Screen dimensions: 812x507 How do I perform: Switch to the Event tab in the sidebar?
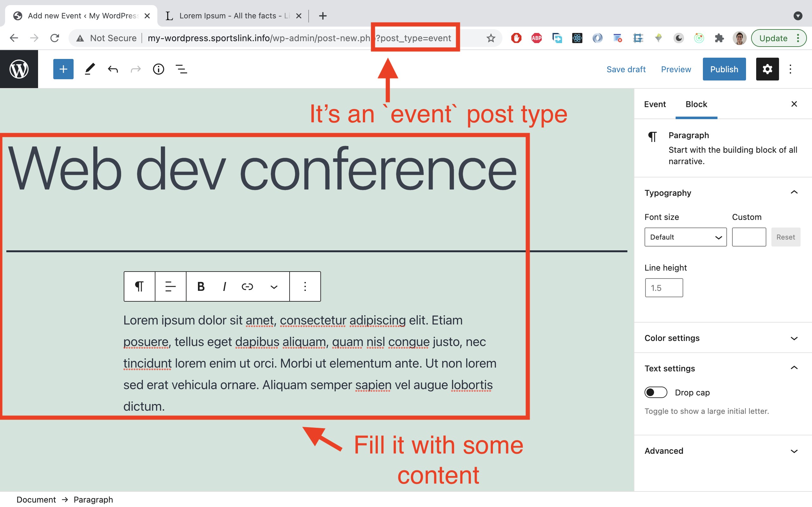pyautogui.click(x=654, y=104)
